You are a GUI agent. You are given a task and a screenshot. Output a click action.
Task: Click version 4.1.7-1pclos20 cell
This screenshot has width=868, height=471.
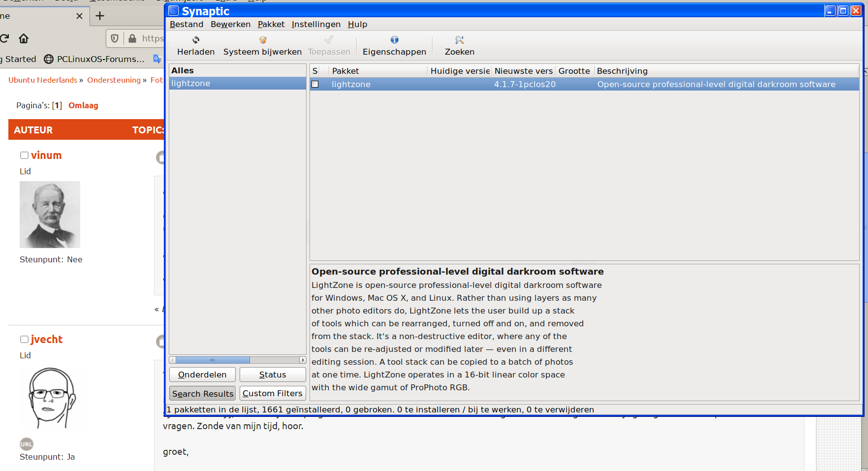tap(525, 84)
